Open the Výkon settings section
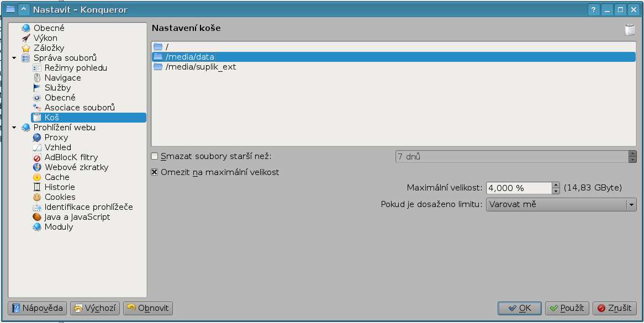 (45, 38)
